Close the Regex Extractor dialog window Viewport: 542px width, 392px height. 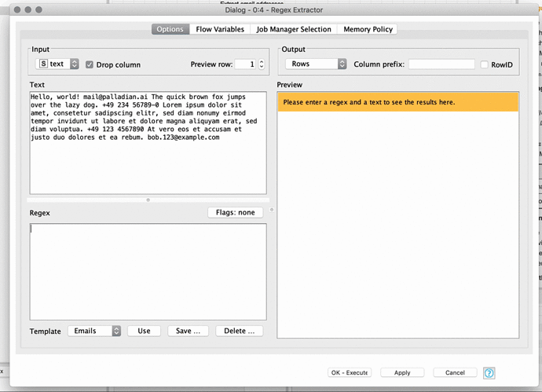click(17, 9)
